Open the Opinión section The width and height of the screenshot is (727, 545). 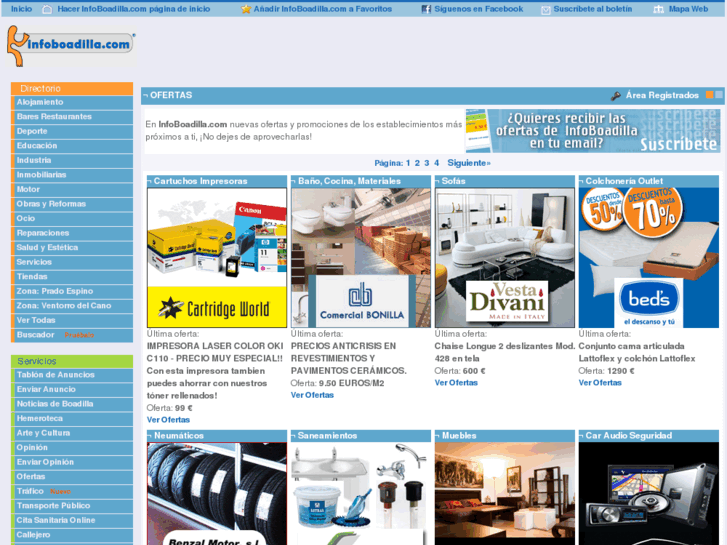(x=72, y=448)
